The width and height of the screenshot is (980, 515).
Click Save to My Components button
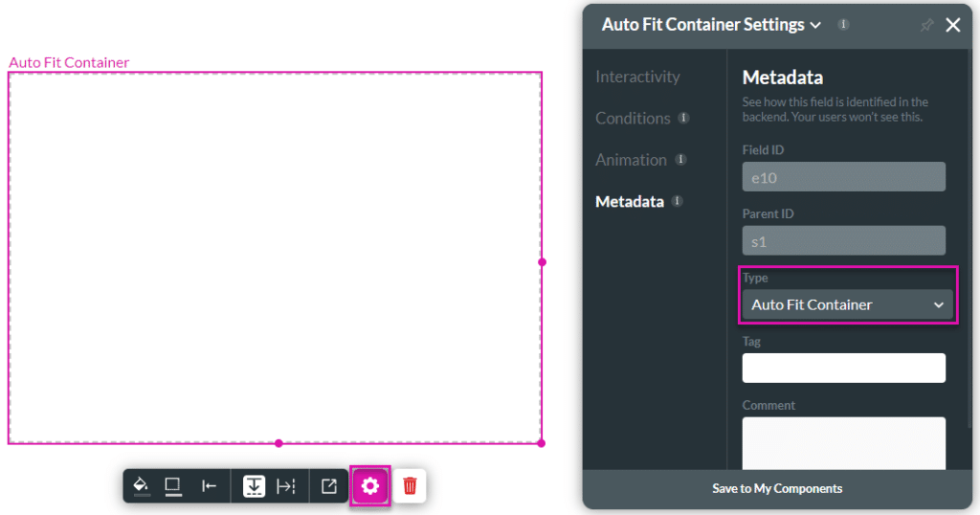click(777, 488)
